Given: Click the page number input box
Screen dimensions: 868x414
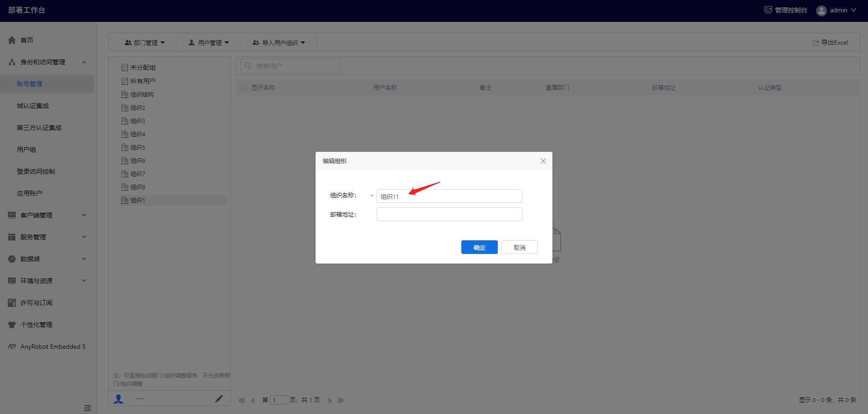Looking at the screenshot, I should click(279, 400).
